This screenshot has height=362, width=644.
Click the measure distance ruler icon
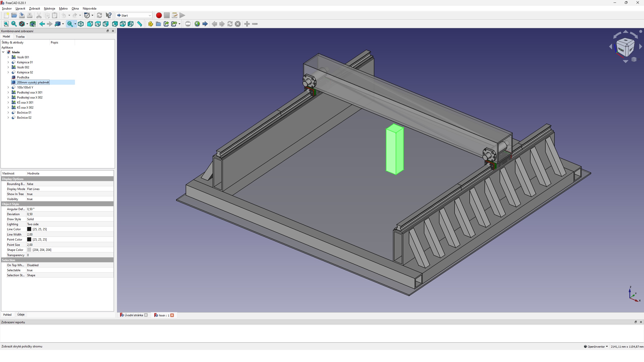139,24
